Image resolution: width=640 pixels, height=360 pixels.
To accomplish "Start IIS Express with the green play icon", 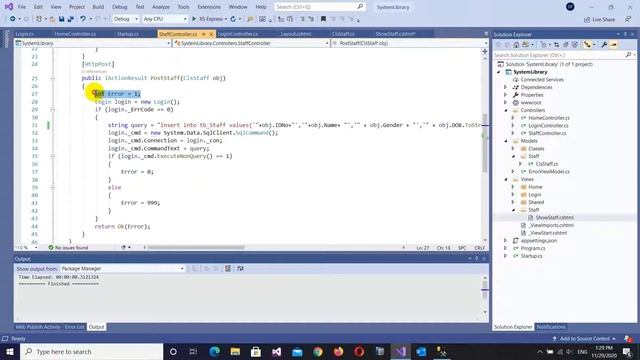I will tap(194, 19).
